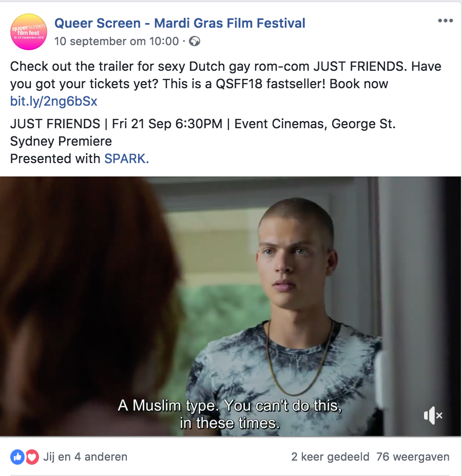Image resolution: width=462 pixels, height=476 pixels.
Task: Click the video subtitle text area
Action: tap(230, 414)
